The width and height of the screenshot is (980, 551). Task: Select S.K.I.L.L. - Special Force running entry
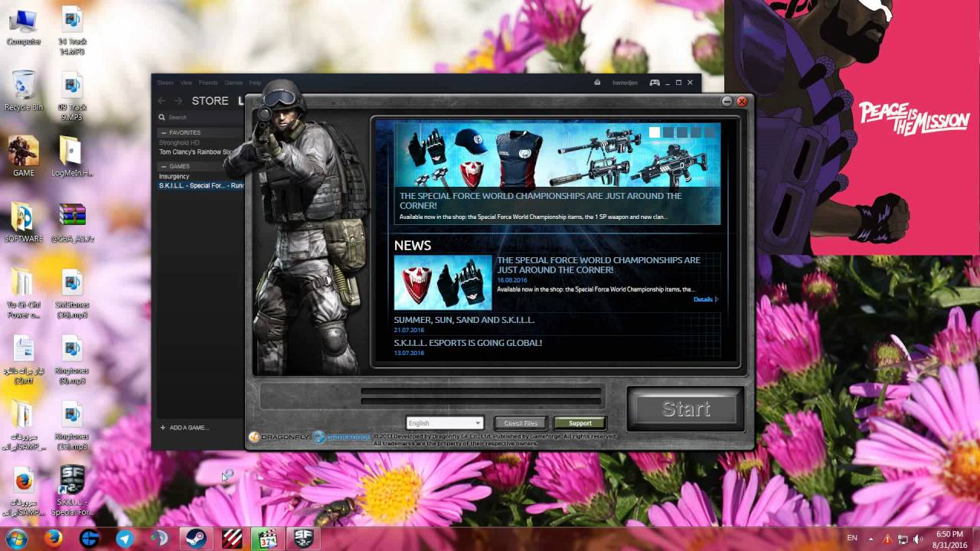[201, 185]
